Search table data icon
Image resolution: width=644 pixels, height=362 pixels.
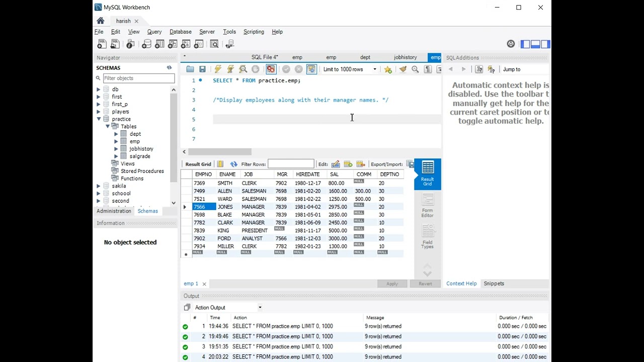click(x=214, y=44)
